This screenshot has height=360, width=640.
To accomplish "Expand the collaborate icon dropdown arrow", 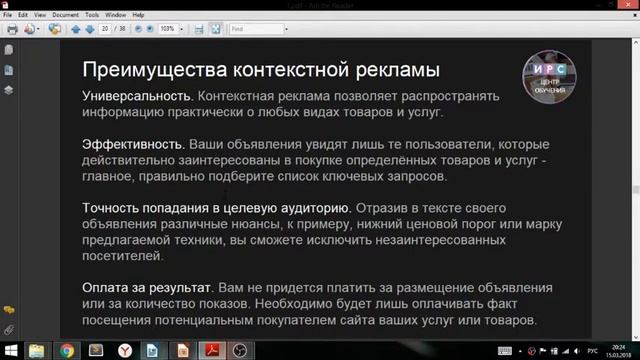I will (x=38, y=29).
